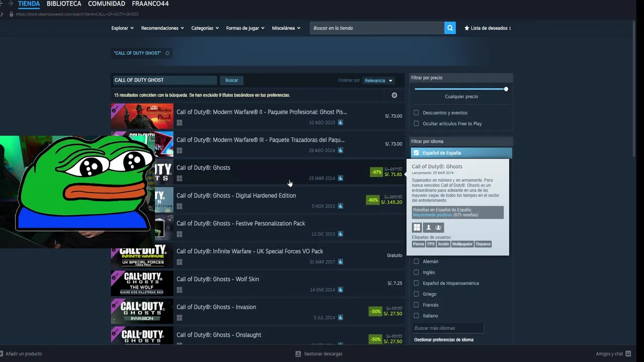Open the search preferences gear icon
Image resolution: width=644 pixels, height=362 pixels.
[394, 95]
